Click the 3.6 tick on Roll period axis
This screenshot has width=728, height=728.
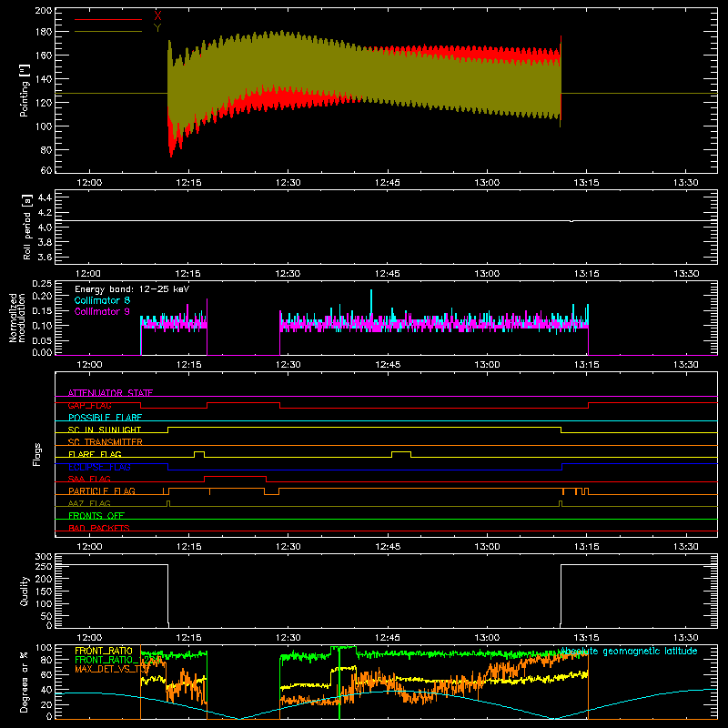(45, 257)
